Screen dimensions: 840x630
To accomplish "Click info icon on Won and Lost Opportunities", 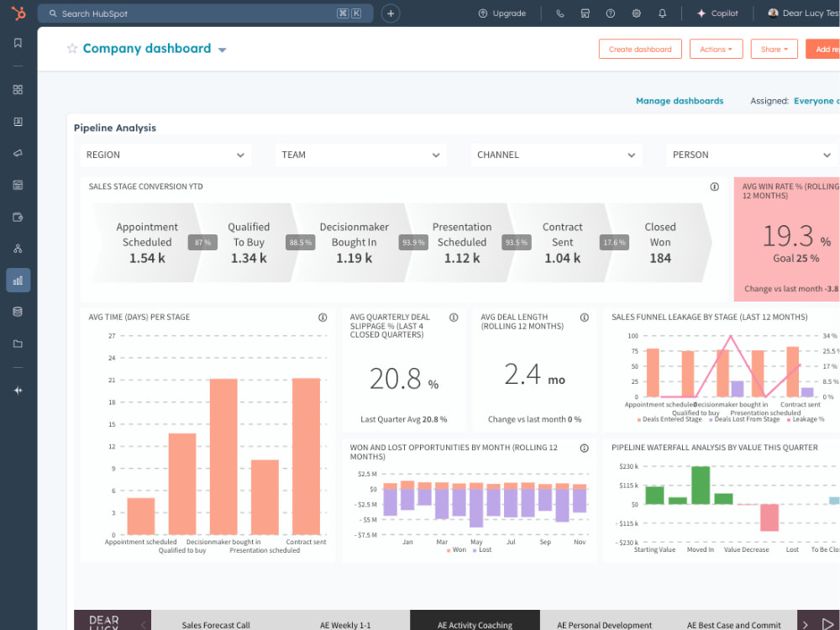I will tap(584, 449).
